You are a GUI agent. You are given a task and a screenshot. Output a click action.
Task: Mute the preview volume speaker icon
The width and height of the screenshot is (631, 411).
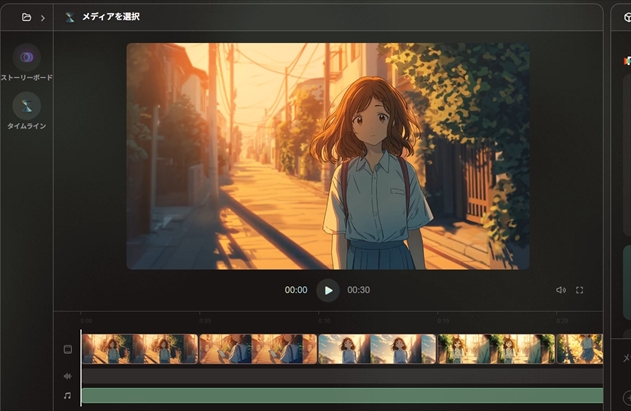561,290
